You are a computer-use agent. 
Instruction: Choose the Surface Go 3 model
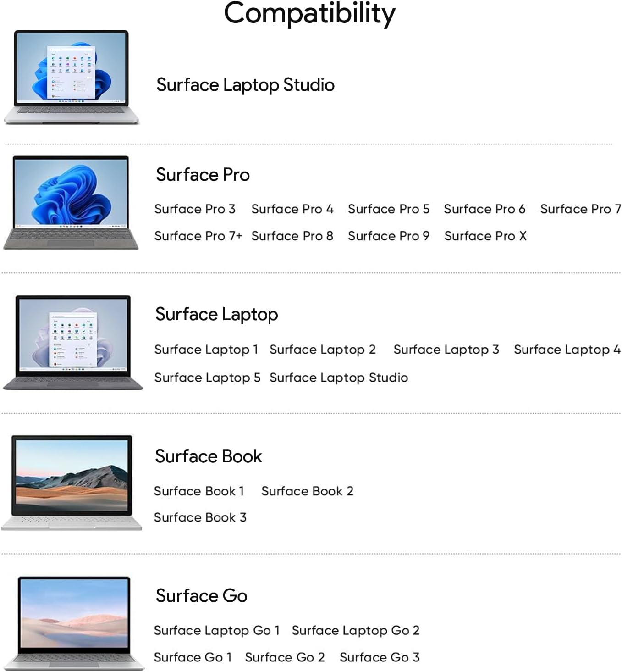click(380, 658)
